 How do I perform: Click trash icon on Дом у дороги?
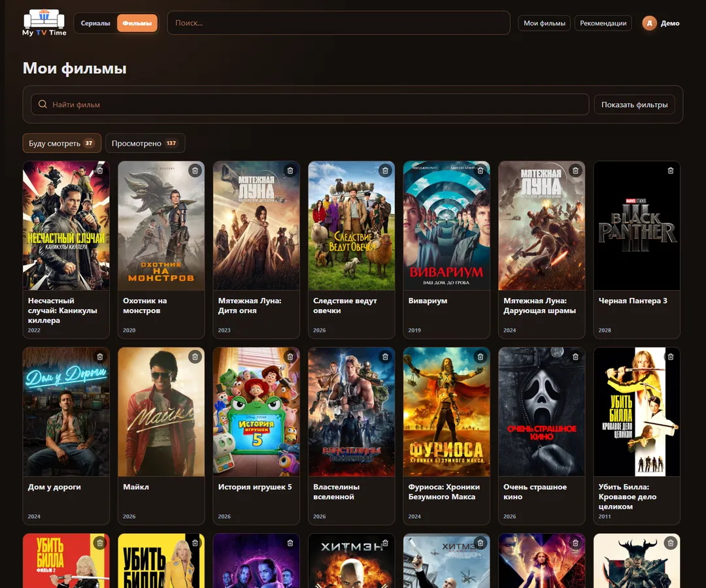[x=100, y=357]
